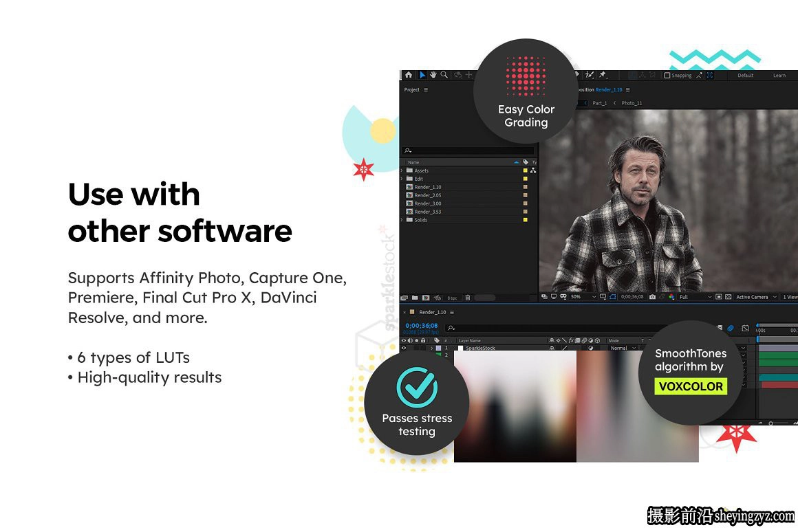Expand the Assets folder
The width and height of the screenshot is (798, 532).
402,171
